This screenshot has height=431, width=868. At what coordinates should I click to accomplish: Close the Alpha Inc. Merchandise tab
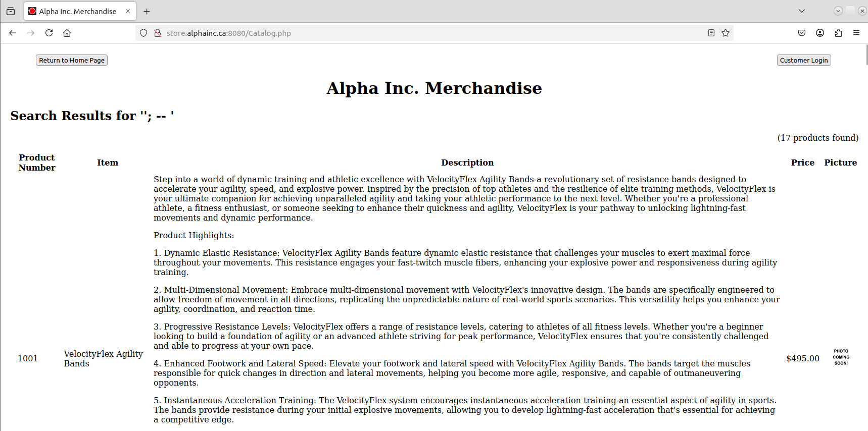pos(128,11)
